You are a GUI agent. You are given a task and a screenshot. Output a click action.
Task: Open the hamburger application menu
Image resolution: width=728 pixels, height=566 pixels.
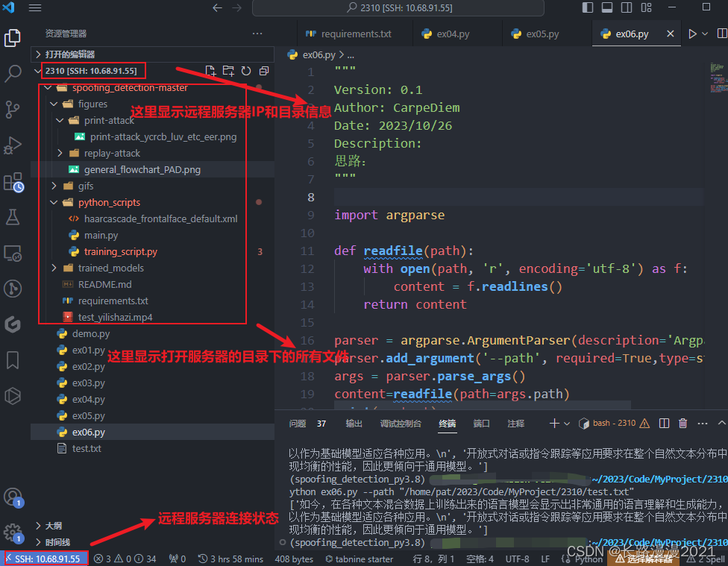[35, 8]
